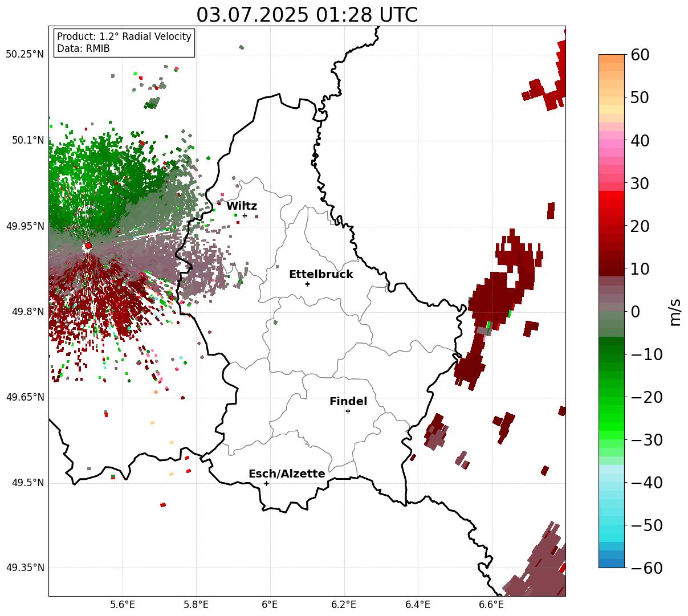Click the red radar site marker
The width and height of the screenshot is (688, 616).
pos(88,246)
